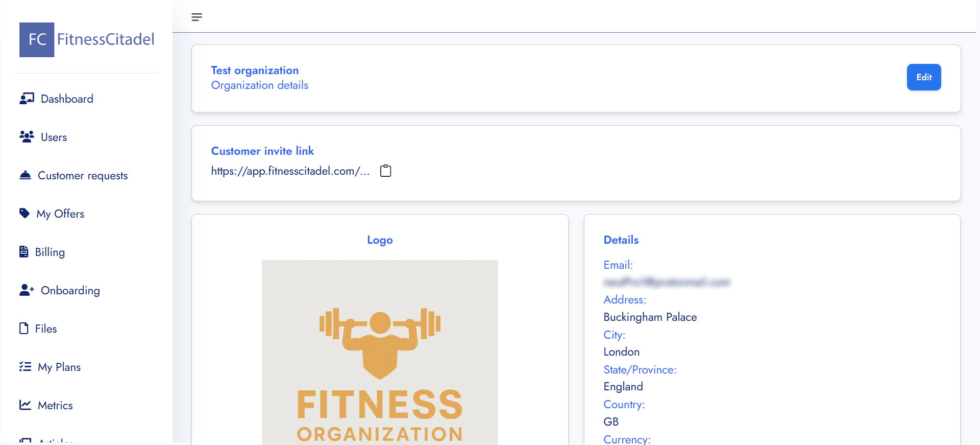Click the Onboarding user-plus icon
This screenshot has width=980, height=445.
27,290
